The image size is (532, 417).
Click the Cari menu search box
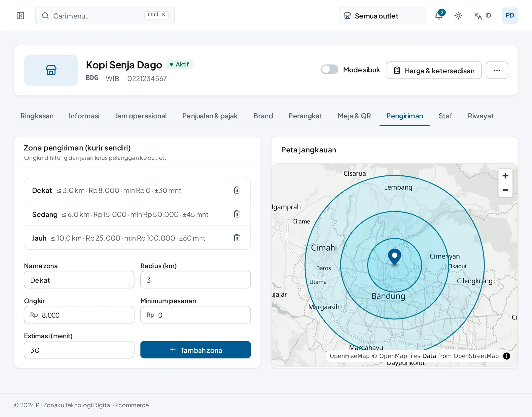pos(105,16)
